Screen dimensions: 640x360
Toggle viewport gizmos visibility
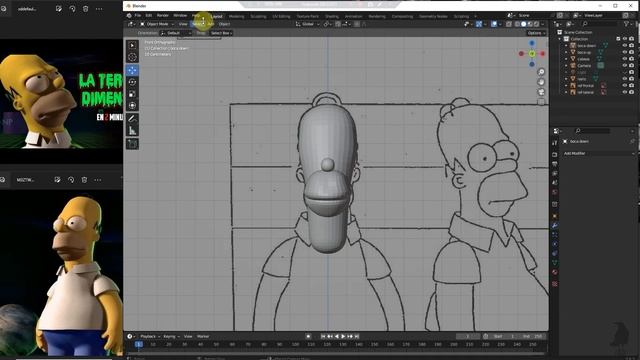point(479,24)
